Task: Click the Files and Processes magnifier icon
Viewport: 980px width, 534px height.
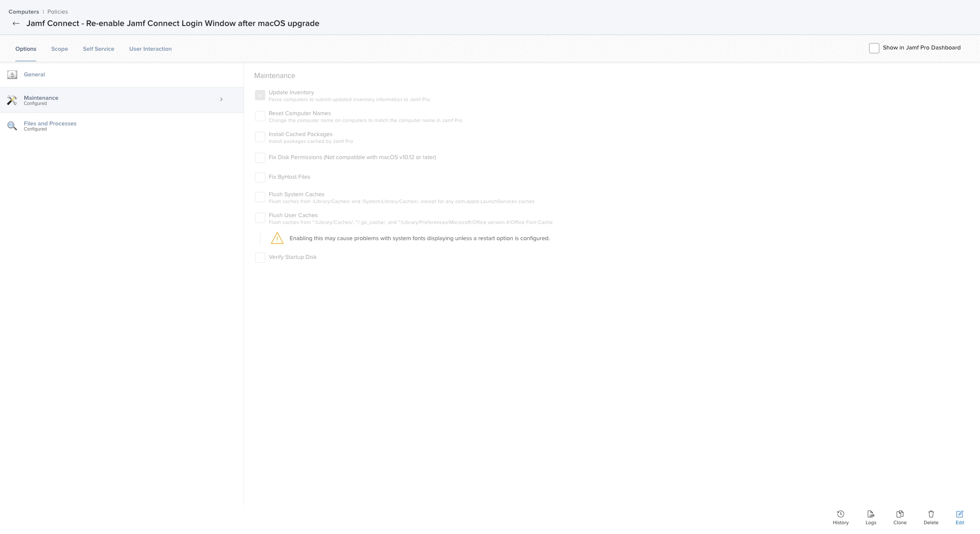Action: pyautogui.click(x=12, y=126)
